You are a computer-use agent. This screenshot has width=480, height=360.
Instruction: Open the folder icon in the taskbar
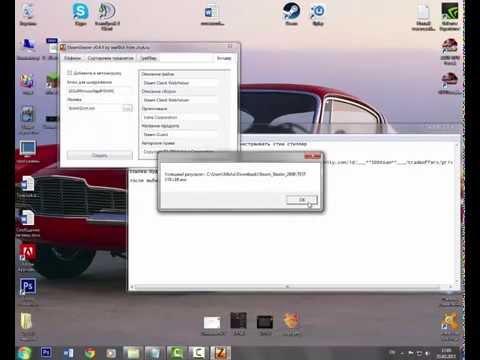pyautogui.click(x=133, y=353)
